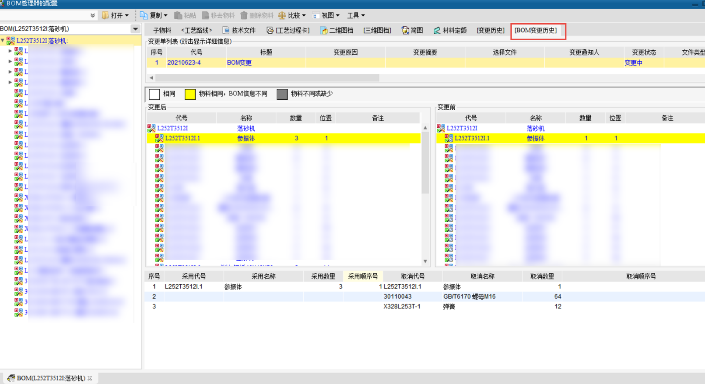Viewport: 705px width, 384px height.
Task: Click the white 相同 legend swatch
Action: (154, 94)
